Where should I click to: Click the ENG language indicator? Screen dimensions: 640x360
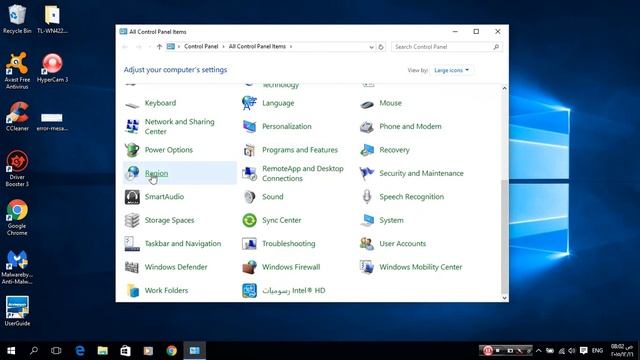coord(597,351)
